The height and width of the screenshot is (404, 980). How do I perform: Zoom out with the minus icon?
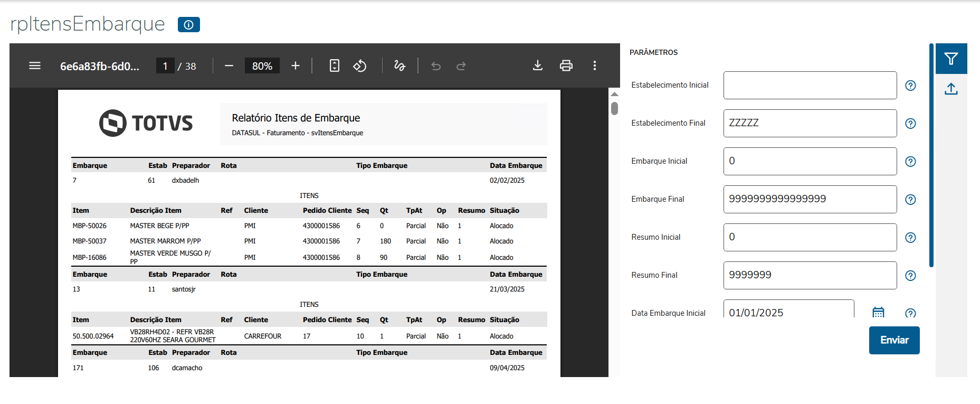coord(229,66)
